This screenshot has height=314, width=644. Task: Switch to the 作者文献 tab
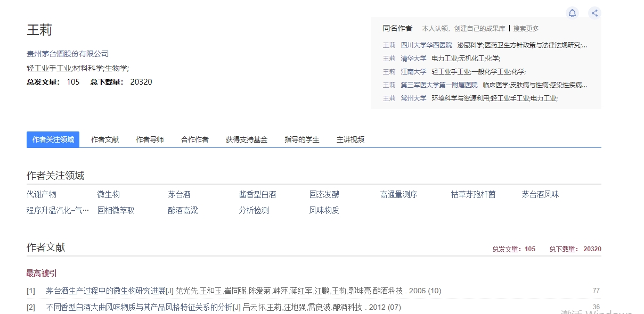pyautogui.click(x=104, y=139)
